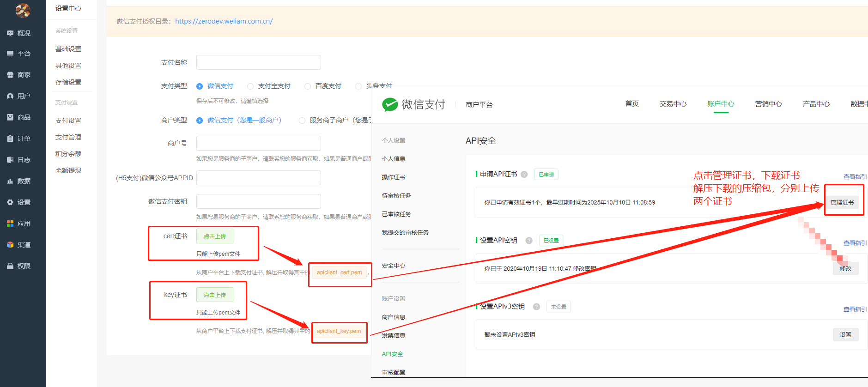
Task: Open 积分余额 in settings menu
Action: (68, 154)
